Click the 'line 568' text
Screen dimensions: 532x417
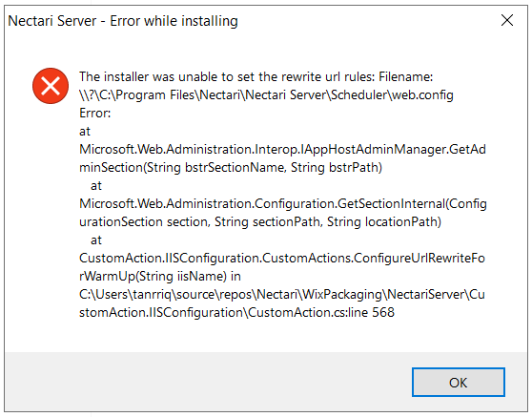click(371, 312)
